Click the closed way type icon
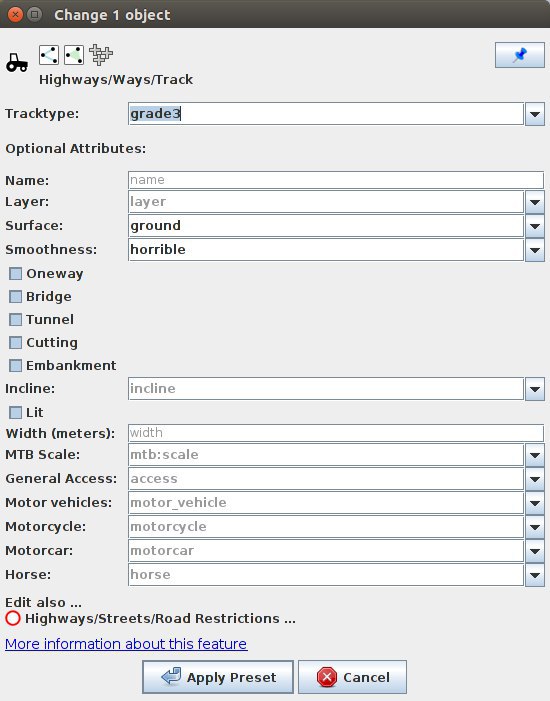The width and height of the screenshot is (550, 701). (74, 55)
